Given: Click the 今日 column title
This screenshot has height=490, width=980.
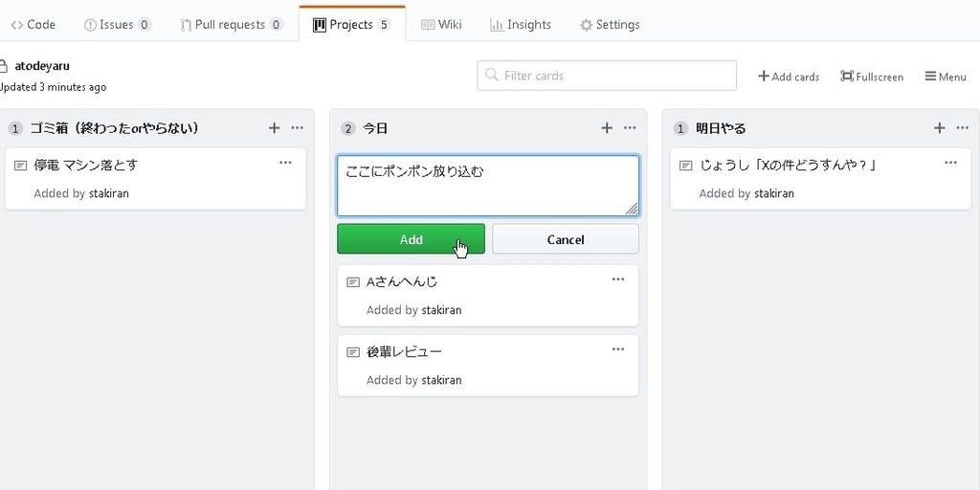Looking at the screenshot, I should click(x=375, y=128).
